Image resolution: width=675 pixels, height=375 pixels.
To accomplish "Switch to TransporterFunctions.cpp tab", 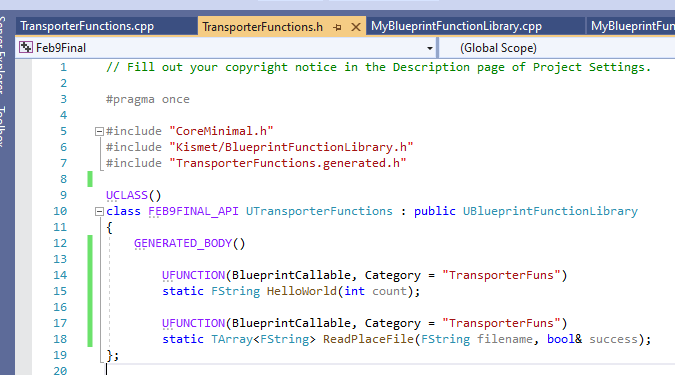I will 87,26.
